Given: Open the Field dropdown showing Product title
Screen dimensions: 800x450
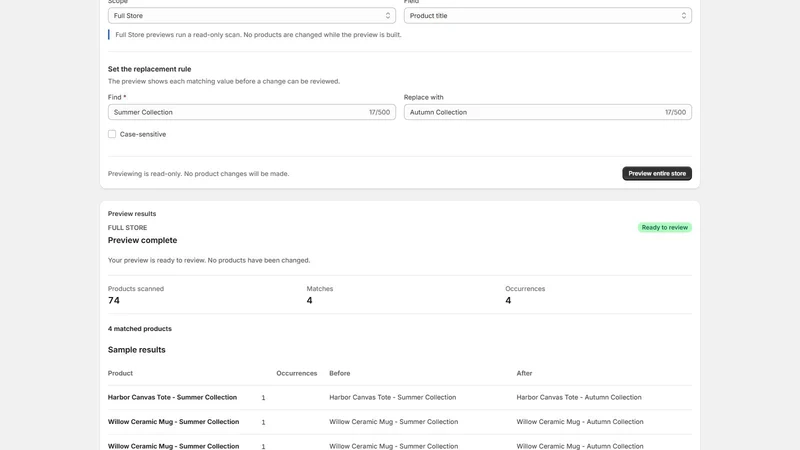Looking at the screenshot, I should [x=547, y=16].
